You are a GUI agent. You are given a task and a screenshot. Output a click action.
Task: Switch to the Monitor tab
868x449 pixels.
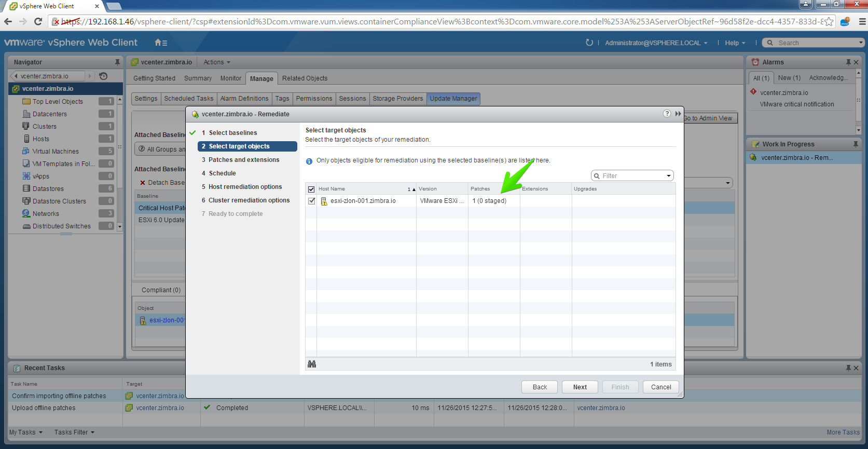pyautogui.click(x=231, y=78)
